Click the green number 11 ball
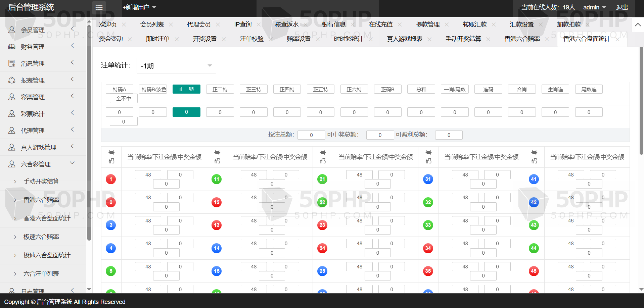644x308 pixels. [x=217, y=179]
